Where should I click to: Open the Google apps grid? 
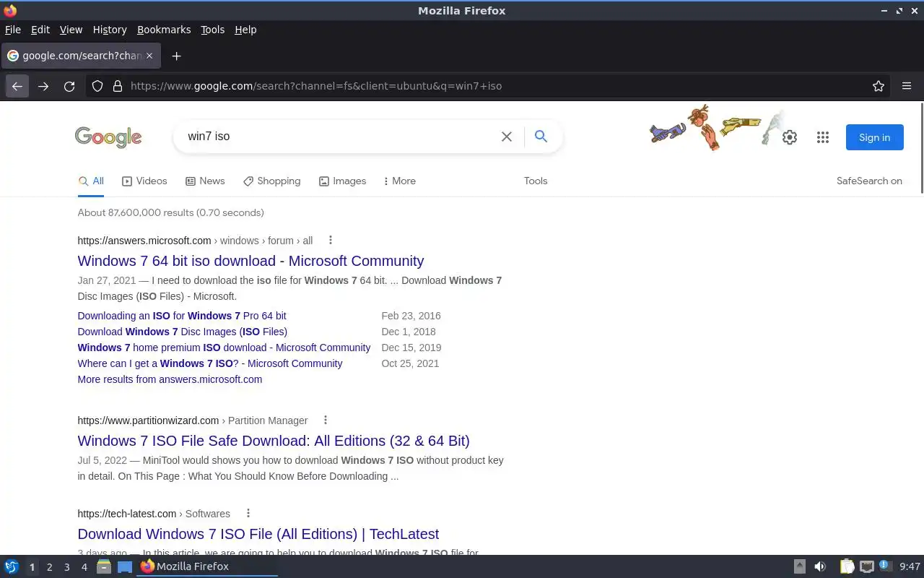(x=823, y=137)
